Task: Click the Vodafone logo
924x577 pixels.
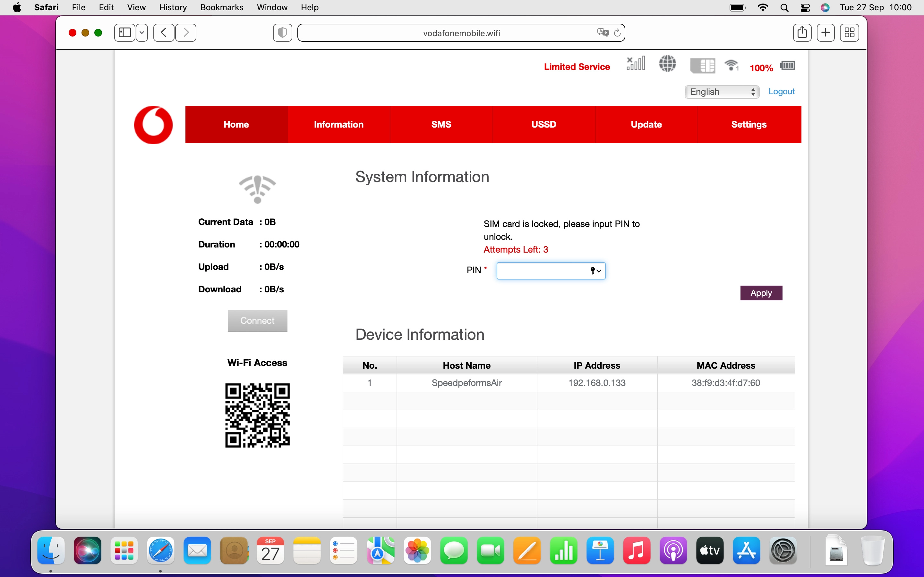Action: click(x=153, y=125)
